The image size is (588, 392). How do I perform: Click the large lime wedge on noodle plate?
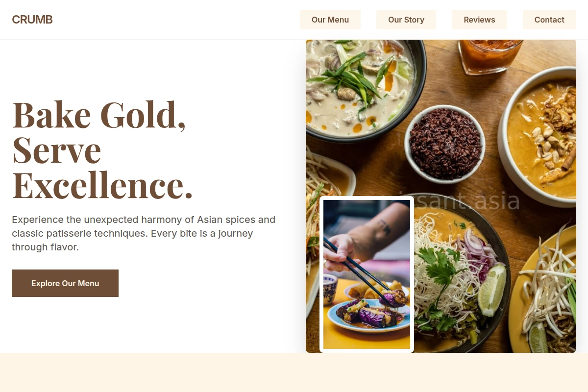coord(491,291)
